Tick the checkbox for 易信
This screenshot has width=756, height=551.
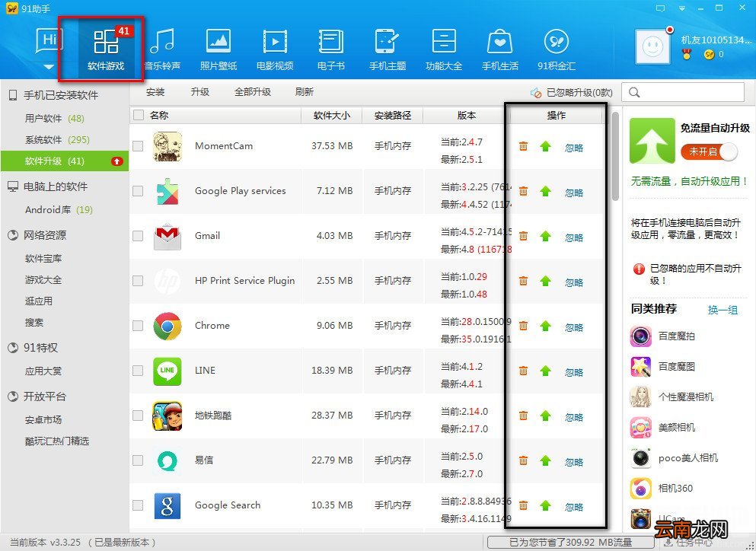click(x=138, y=460)
